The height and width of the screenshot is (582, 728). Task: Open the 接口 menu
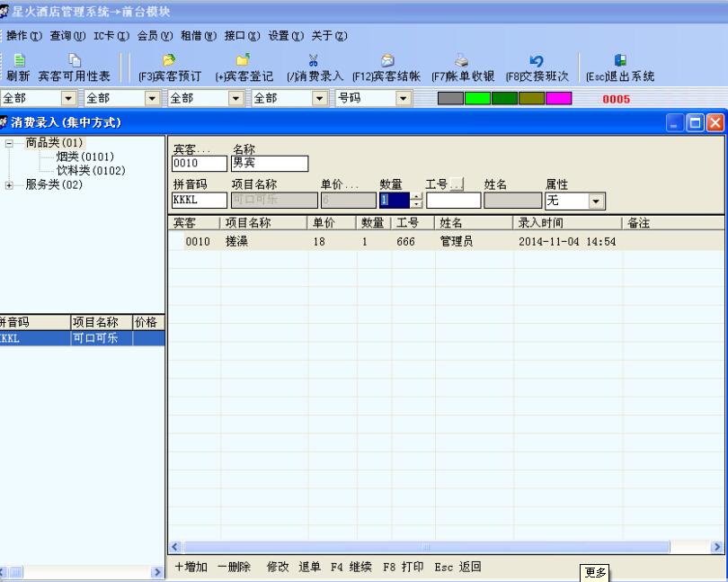242,36
